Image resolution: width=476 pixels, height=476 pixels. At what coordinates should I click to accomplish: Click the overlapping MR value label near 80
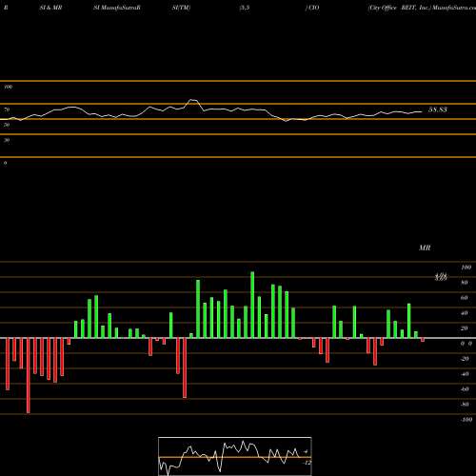point(441,277)
